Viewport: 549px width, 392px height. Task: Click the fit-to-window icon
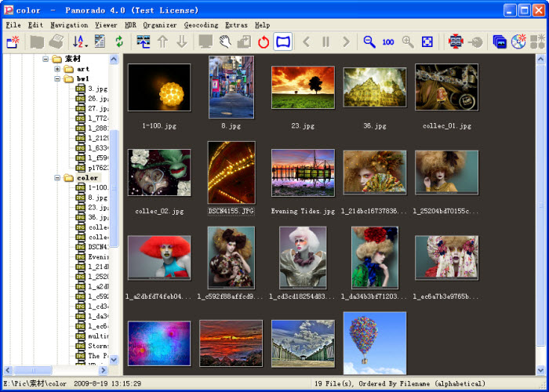click(x=427, y=42)
